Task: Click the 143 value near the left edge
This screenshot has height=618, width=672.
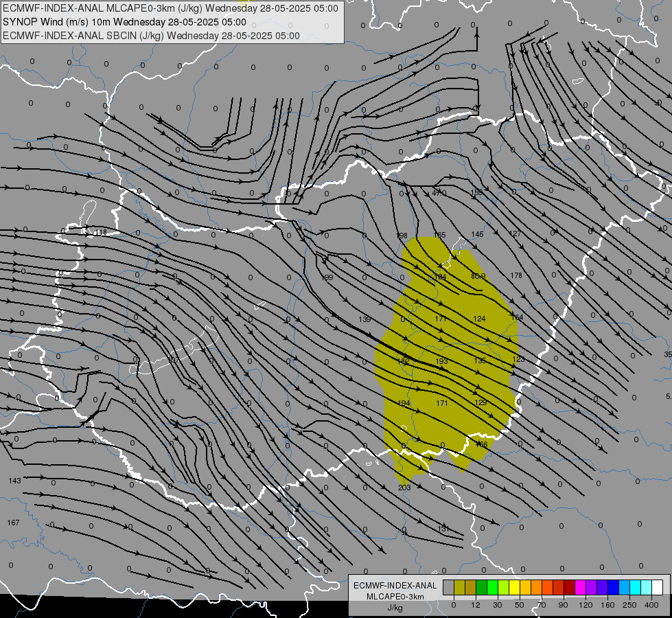Action: (x=14, y=481)
